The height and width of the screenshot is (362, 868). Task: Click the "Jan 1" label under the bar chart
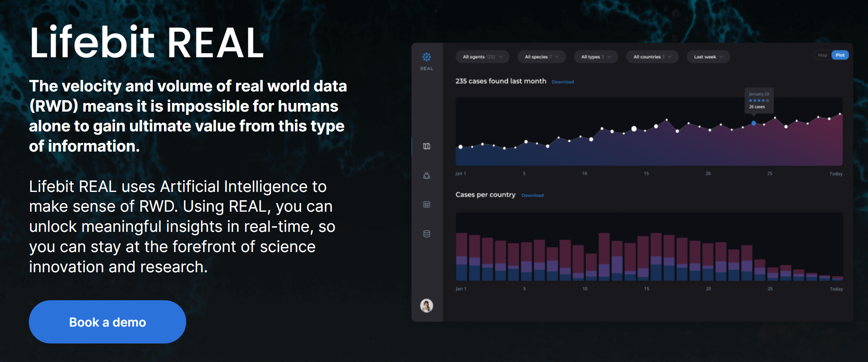pyautogui.click(x=461, y=289)
